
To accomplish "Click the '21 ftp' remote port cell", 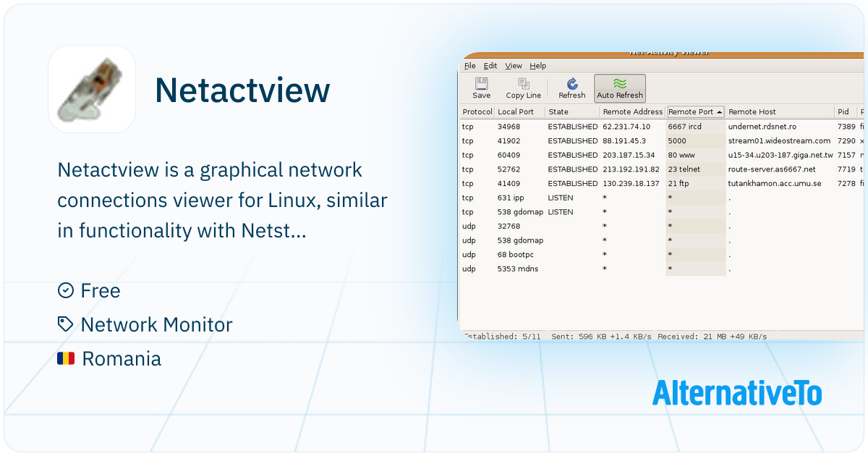I will pyautogui.click(x=680, y=184).
